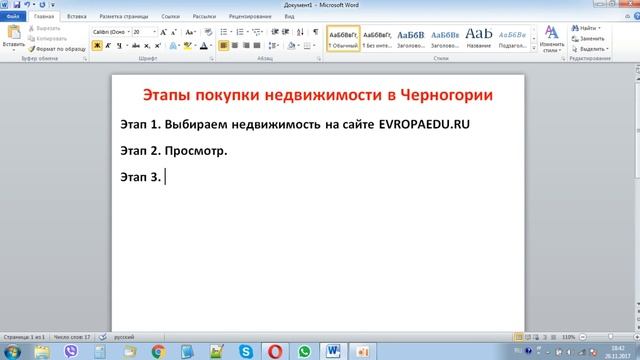Toggle strikethrough formatting
This screenshot has width=640, height=360.
pyautogui.click(x=136, y=45)
